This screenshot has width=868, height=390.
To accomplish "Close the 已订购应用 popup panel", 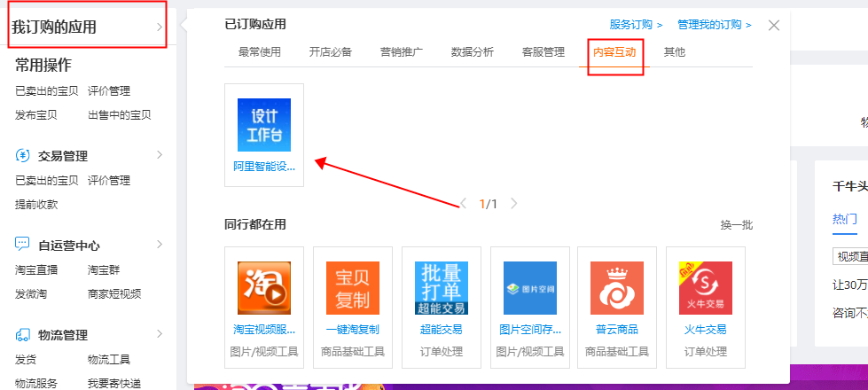I will click(x=774, y=25).
